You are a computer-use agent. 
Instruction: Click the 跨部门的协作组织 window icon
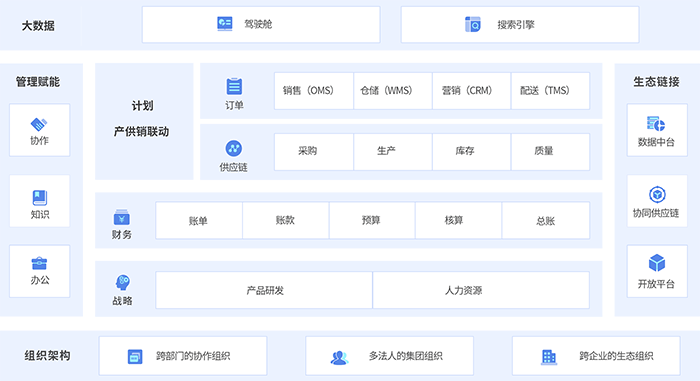tap(135, 356)
